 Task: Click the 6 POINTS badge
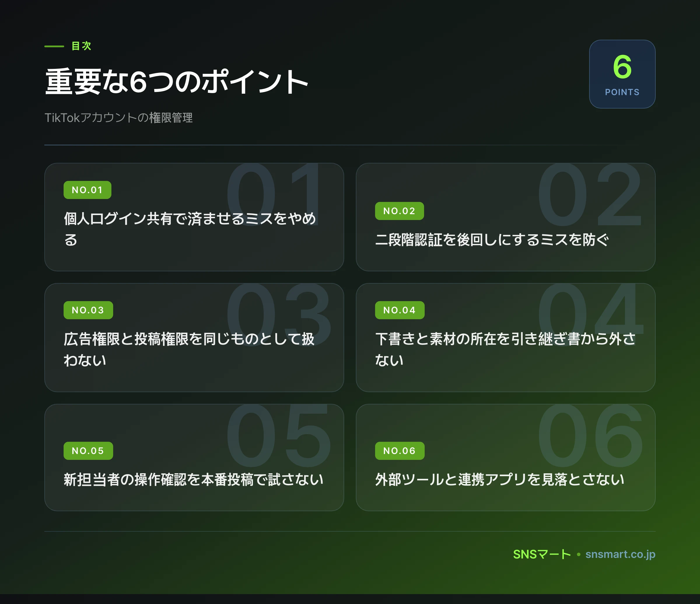point(622,74)
